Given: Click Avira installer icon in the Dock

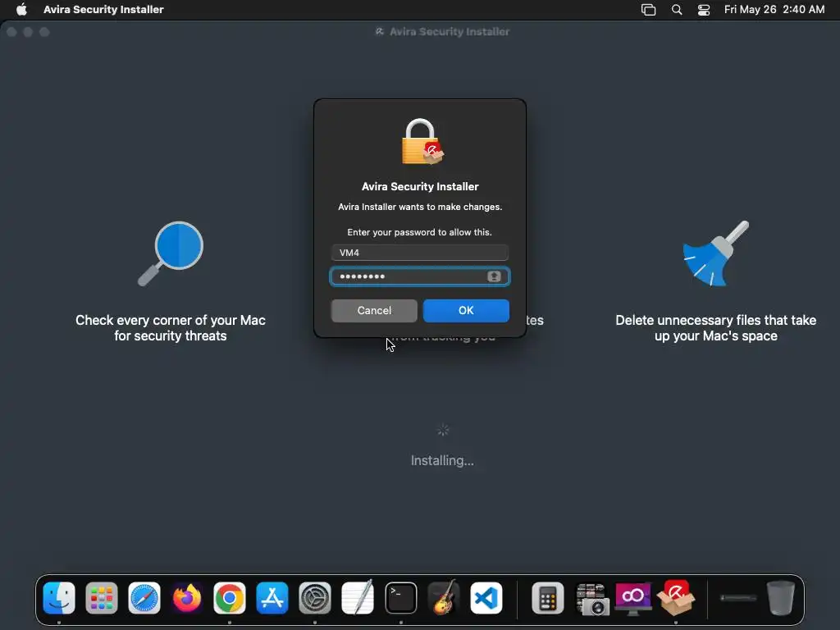Looking at the screenshot, I should click(x=676, y=597).
